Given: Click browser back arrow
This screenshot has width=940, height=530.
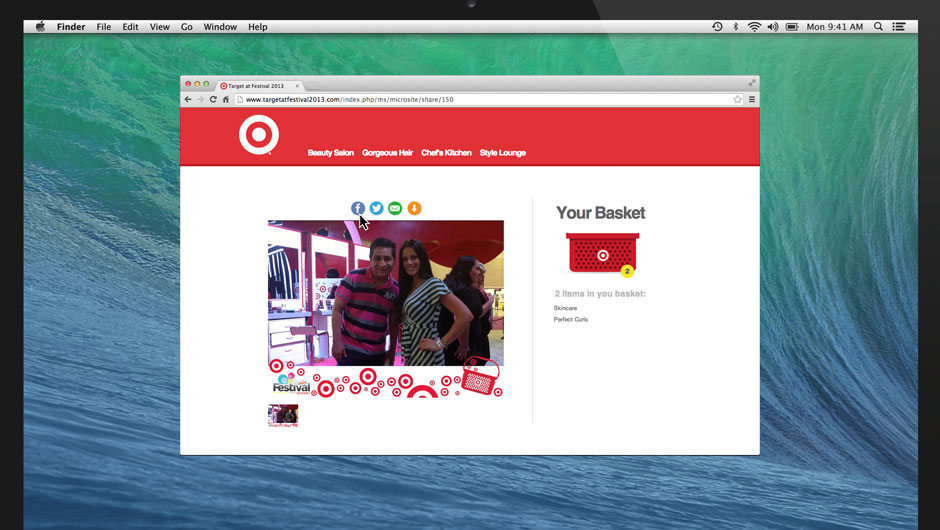Looking at the screenshot, I should [188, 100].
